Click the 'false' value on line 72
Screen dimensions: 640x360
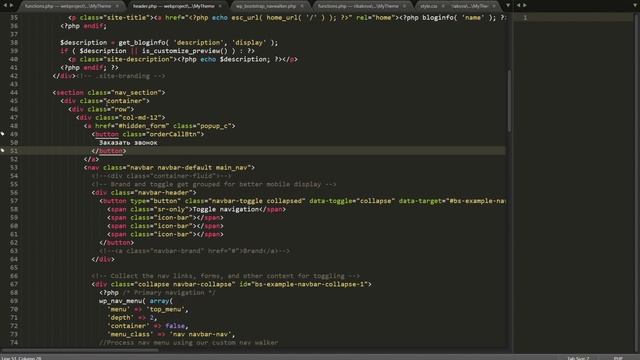pyautogui.click(x=175, y=326)
